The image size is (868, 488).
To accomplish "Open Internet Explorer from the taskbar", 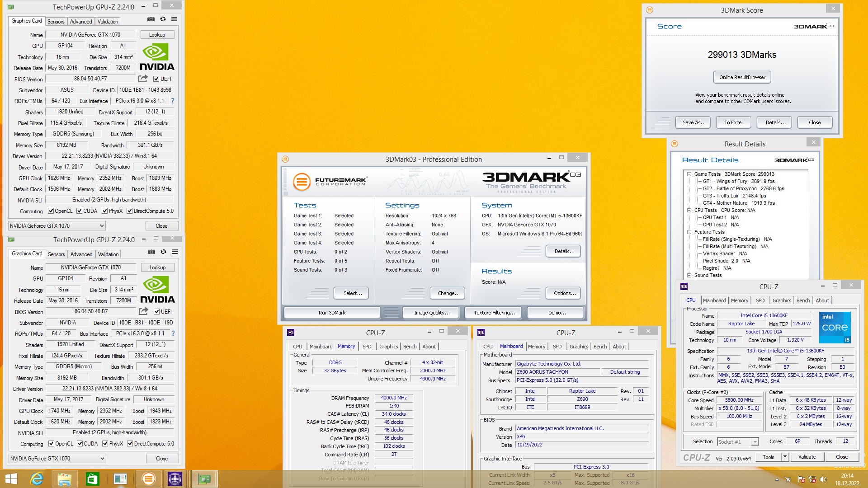I will tap(37, 479).
